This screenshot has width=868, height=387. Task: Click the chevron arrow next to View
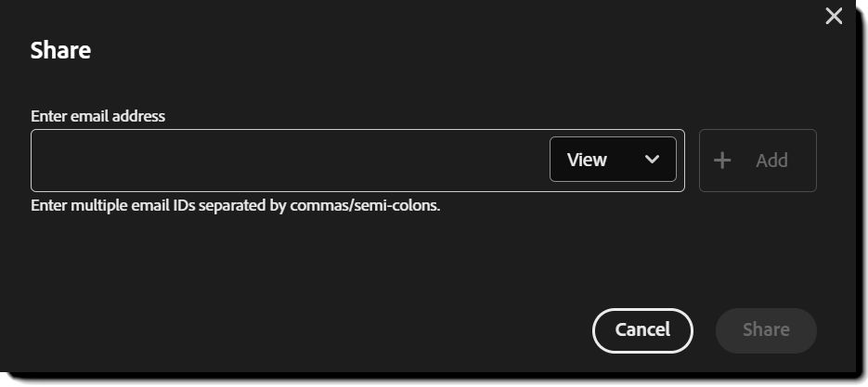tap(652, 160)
